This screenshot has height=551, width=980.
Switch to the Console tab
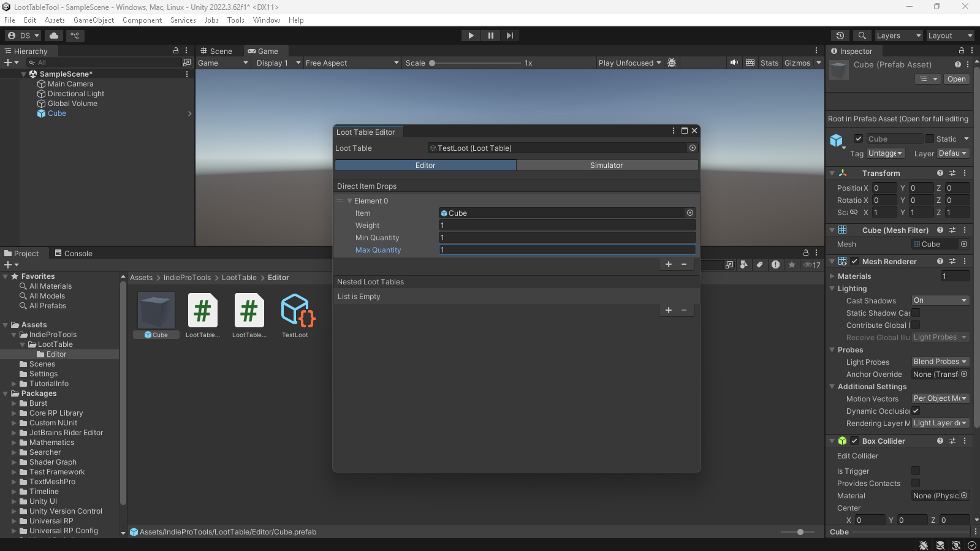74,253
